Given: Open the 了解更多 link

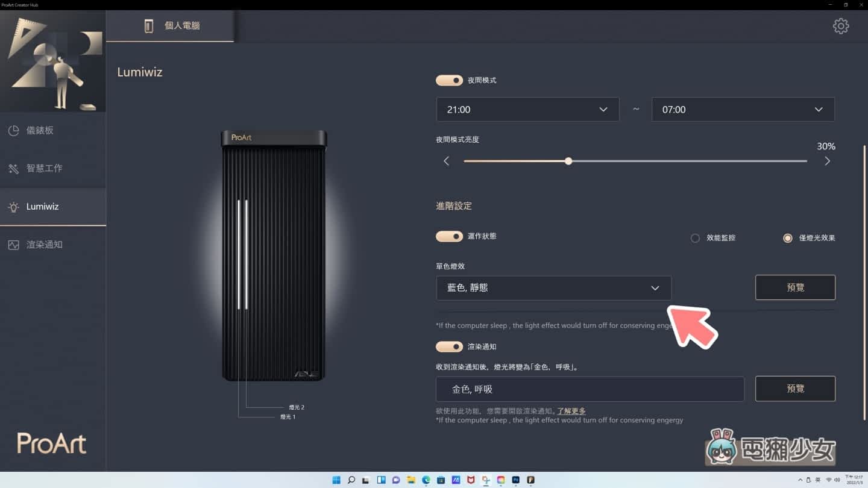Looking at the screenshot, I should point(571,411).
